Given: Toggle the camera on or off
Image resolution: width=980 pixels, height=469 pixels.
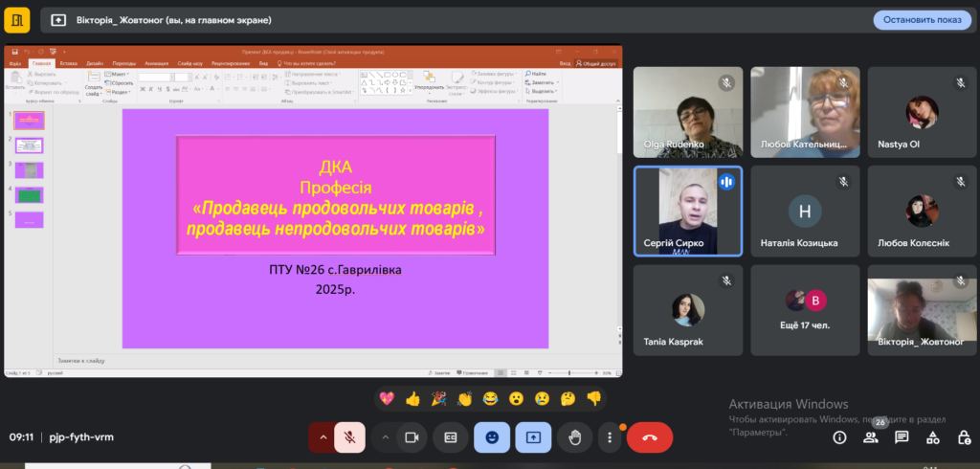Looking at the screenshot, I should (x=412, y=437).
